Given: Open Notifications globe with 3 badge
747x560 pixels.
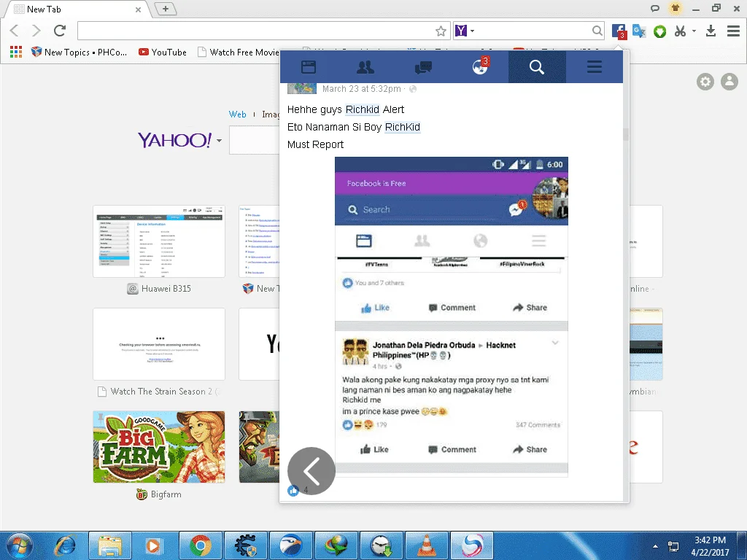Looking at the screenshot, I should (480, 66).
